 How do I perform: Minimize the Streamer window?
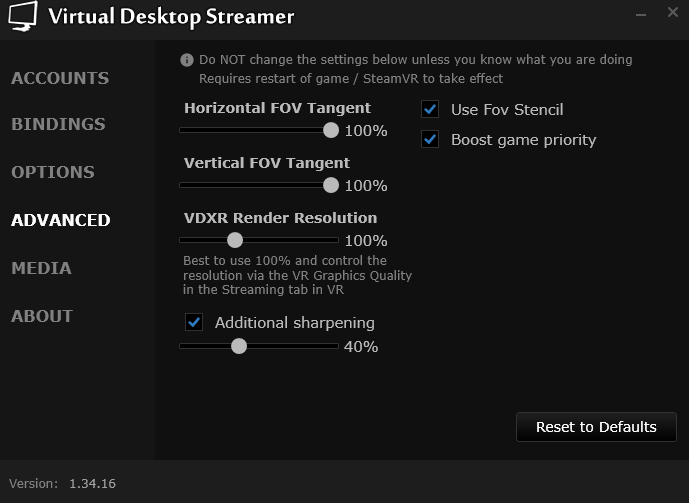(642, 15)
